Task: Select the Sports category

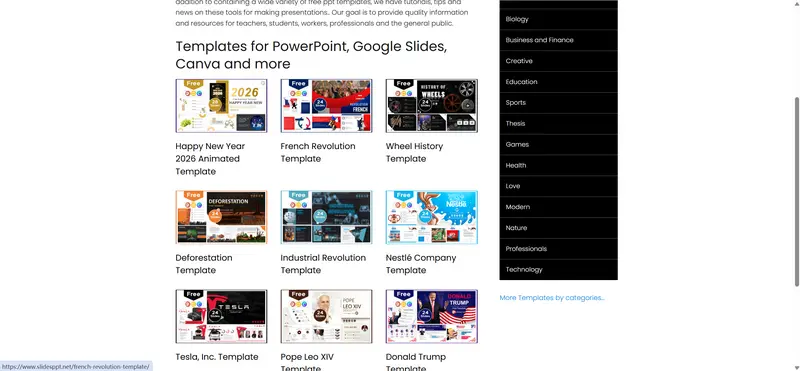Action: [x=559, y=103]
